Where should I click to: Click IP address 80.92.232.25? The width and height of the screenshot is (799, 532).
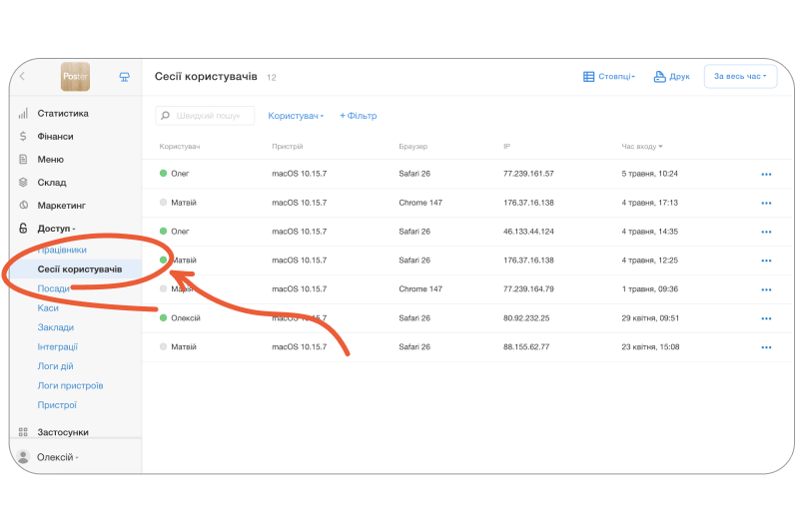(526, 318)
